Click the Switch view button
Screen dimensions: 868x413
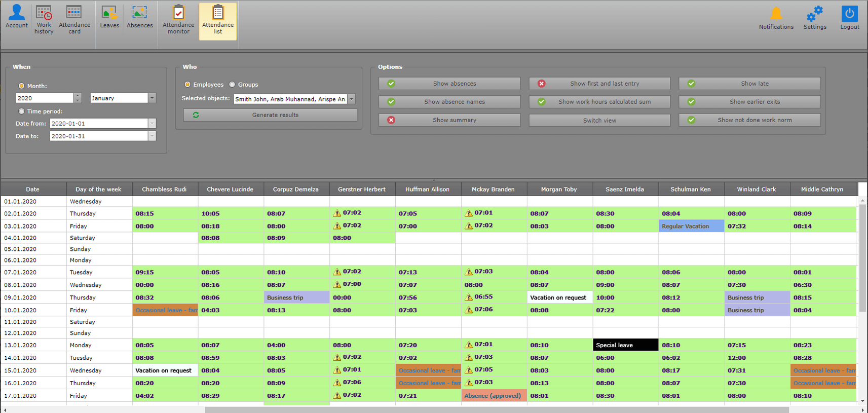pos(599,121)
